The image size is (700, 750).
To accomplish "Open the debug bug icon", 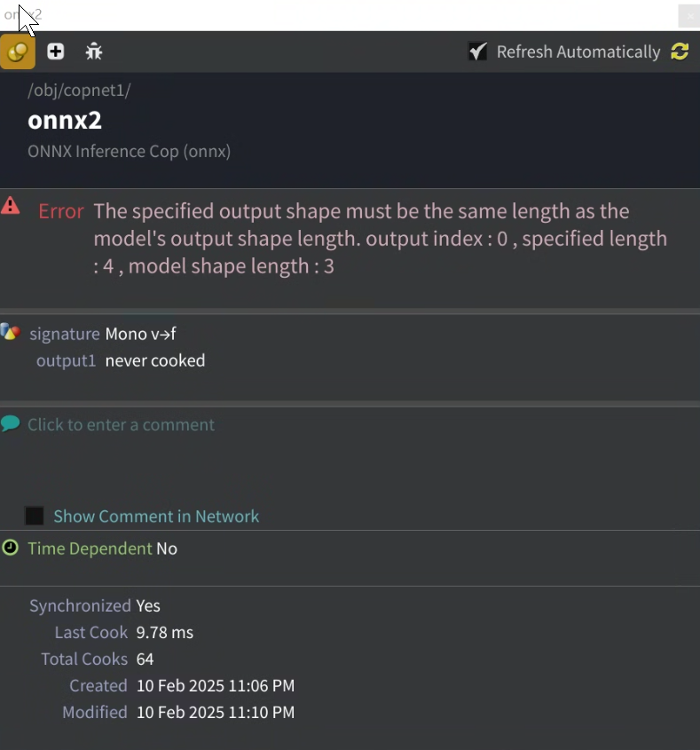I will (x=94, y=51).
